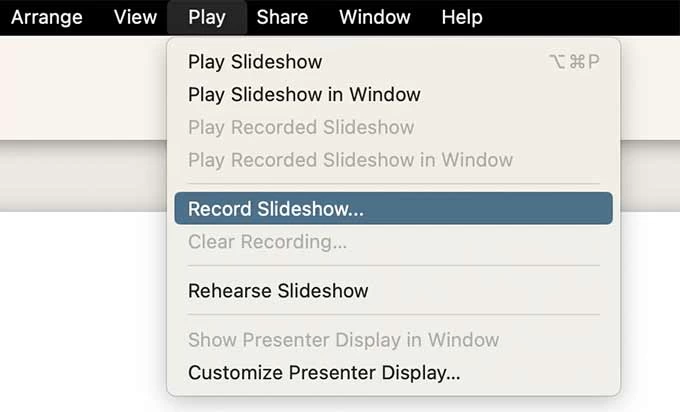Start Record Slideshow from the Play menu
The width and height of the screenshot is (680, 412).
pos(276,209)
